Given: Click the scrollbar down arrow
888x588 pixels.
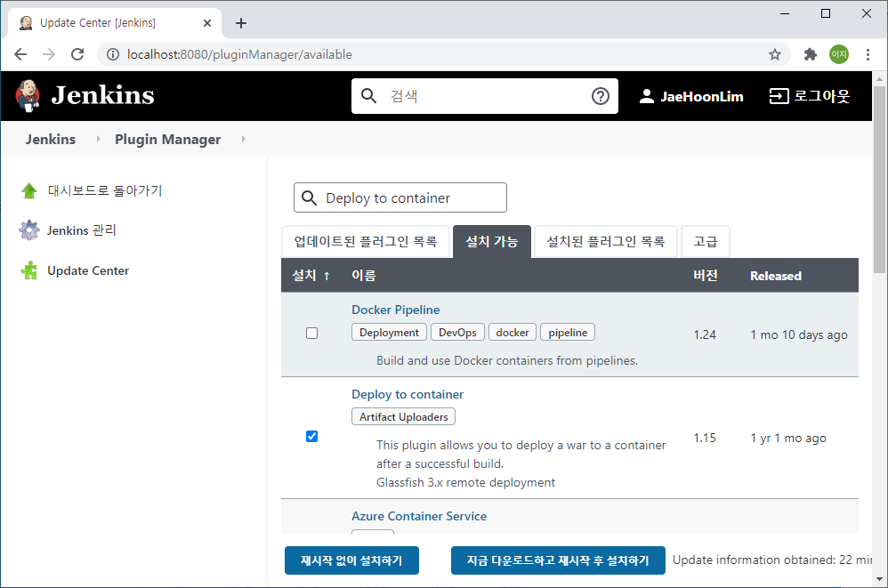Looking at the screenshot, I should (879, 579).
